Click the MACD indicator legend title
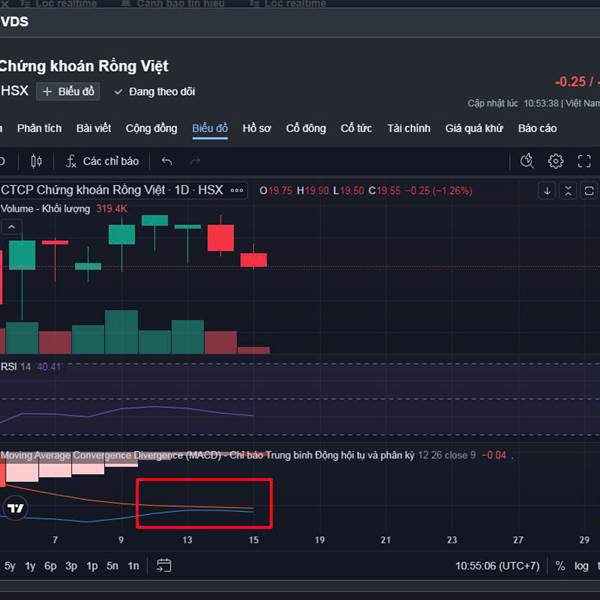600x600 pixels. click(x=207, y=455)
